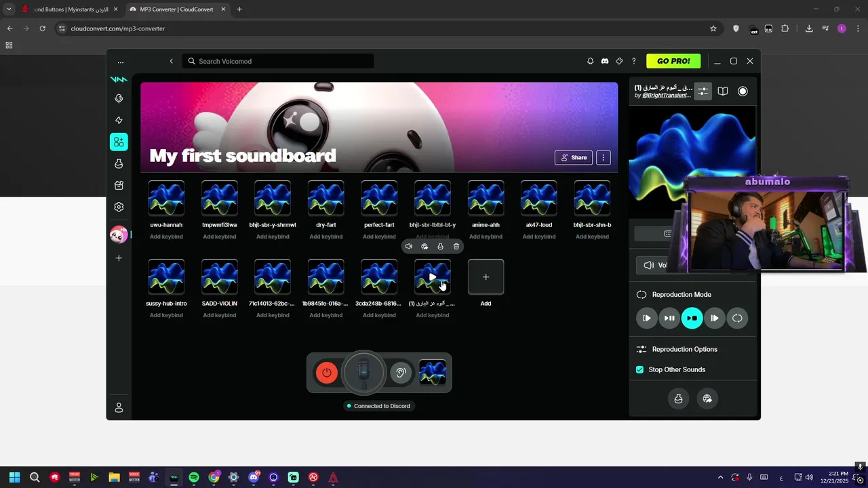The height and width of the screenshot is (488, 868).
Task: Open the sound sliders settings tab
Action: pyautogui.click(x=703, y=91)
